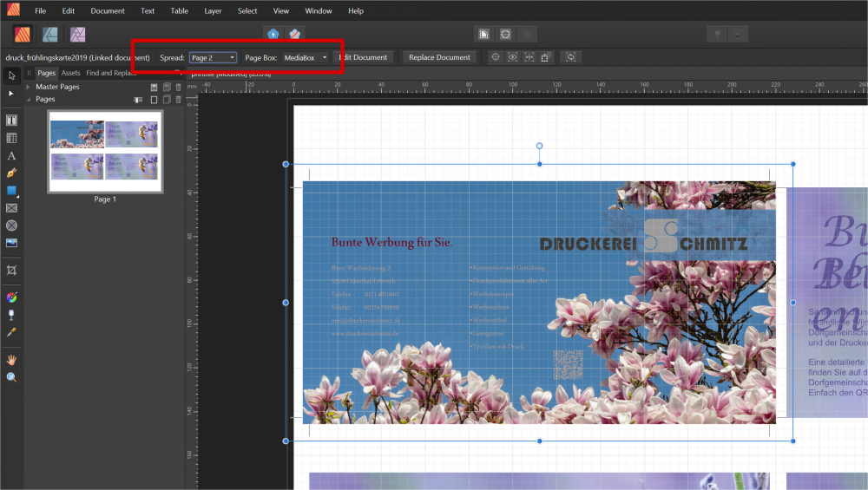Open the Spread dropdown showing Page 2
The width and height of the screenshot is (868, 490).
coord(214,57)
